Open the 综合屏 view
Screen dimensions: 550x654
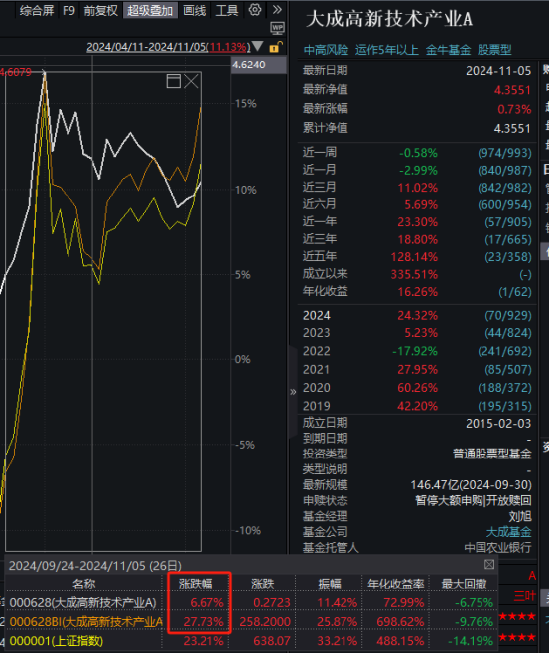(37, 10)
